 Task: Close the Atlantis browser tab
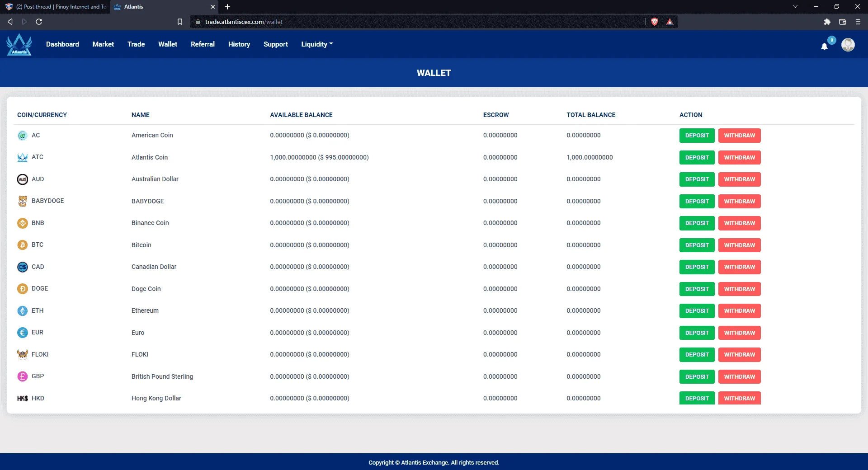(212, 7)
